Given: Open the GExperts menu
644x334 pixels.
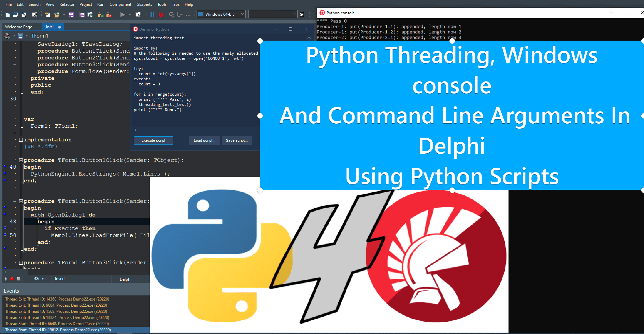Looking at the screenshot, I should click(x=144, y=4).
